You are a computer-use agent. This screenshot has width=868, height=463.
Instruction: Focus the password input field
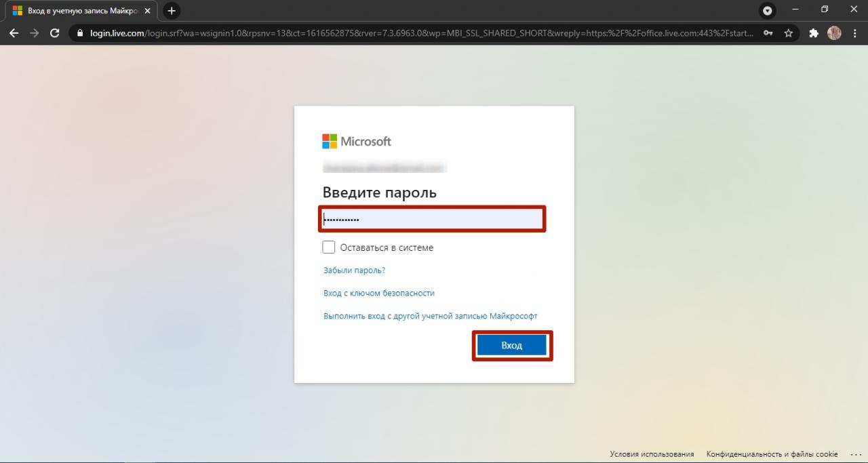[x=433, y=219]
